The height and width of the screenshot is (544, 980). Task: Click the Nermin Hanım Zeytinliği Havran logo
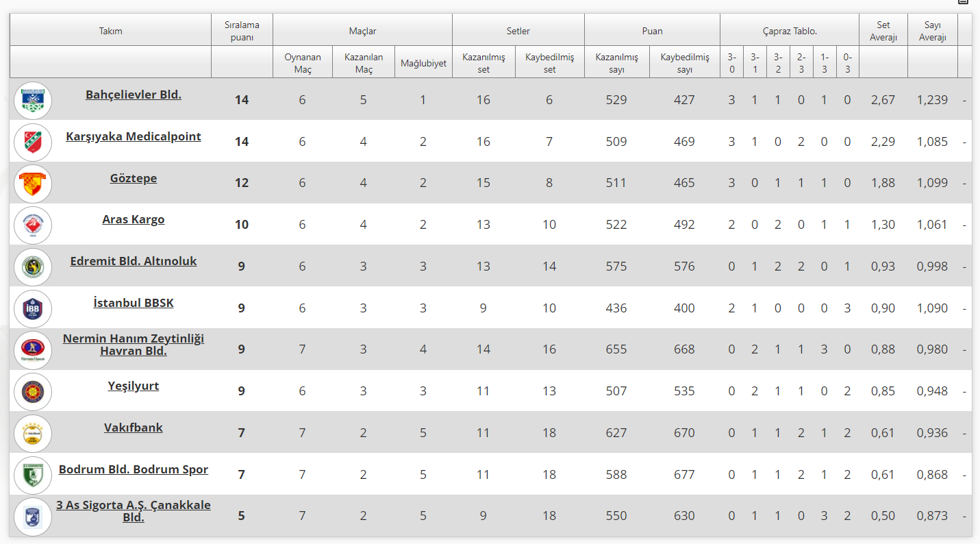coord(33,350)
